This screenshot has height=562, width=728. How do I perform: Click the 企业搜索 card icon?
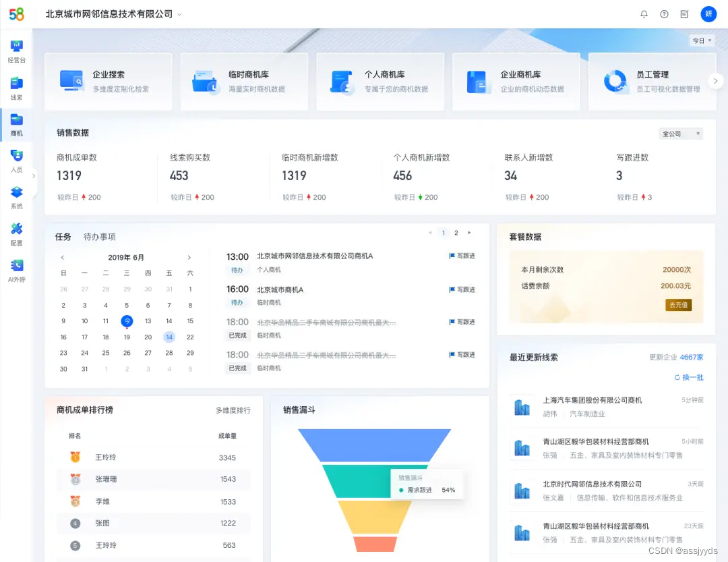click(71, 81)
